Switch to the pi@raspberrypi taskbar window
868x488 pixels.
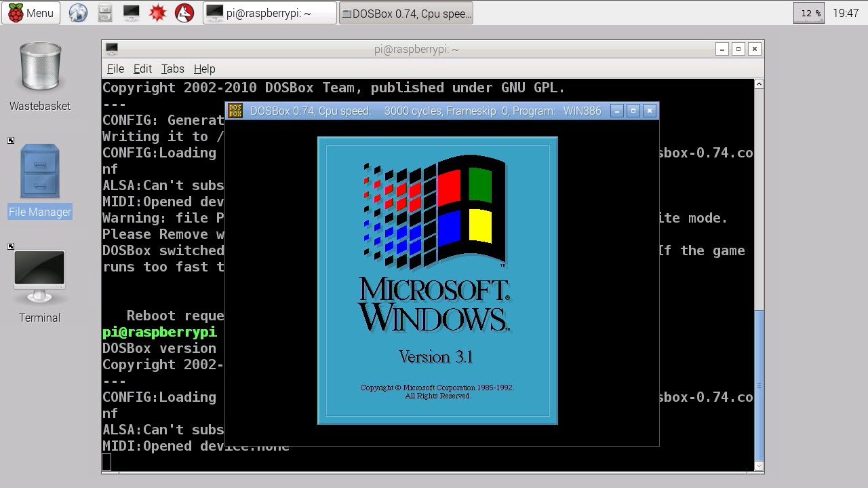(x=269, y=13)
